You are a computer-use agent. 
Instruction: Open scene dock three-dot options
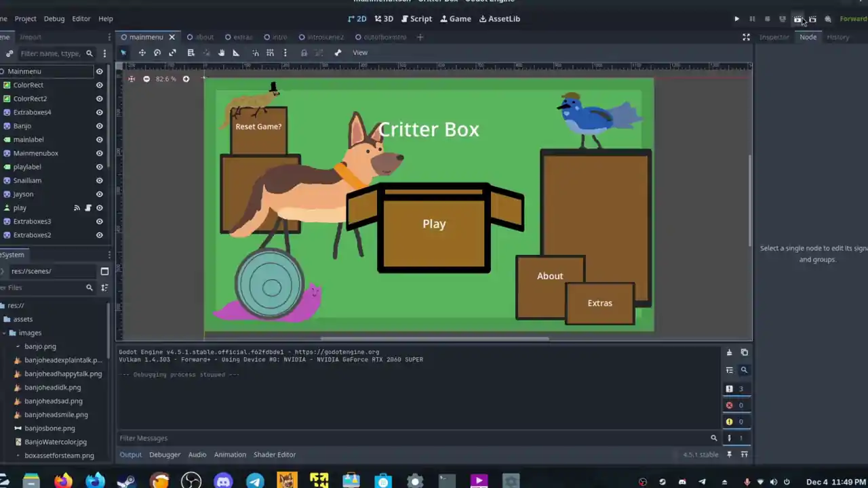(104, 54)
